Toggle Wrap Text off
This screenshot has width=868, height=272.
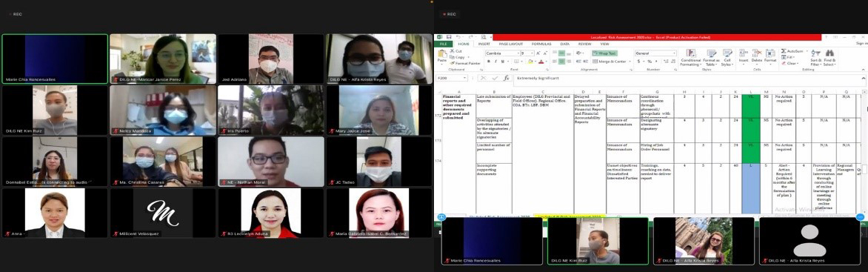click(x=605, y=53)
